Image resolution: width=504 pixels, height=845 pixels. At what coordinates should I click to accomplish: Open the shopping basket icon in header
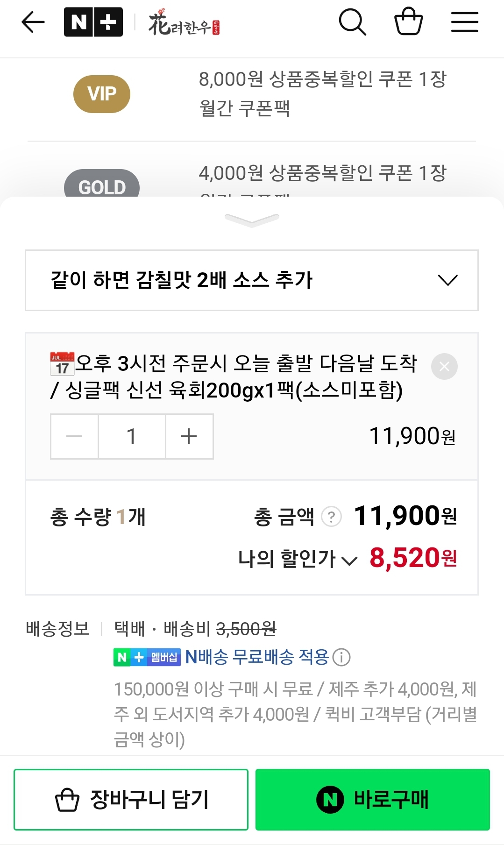[x=409, y=21]
